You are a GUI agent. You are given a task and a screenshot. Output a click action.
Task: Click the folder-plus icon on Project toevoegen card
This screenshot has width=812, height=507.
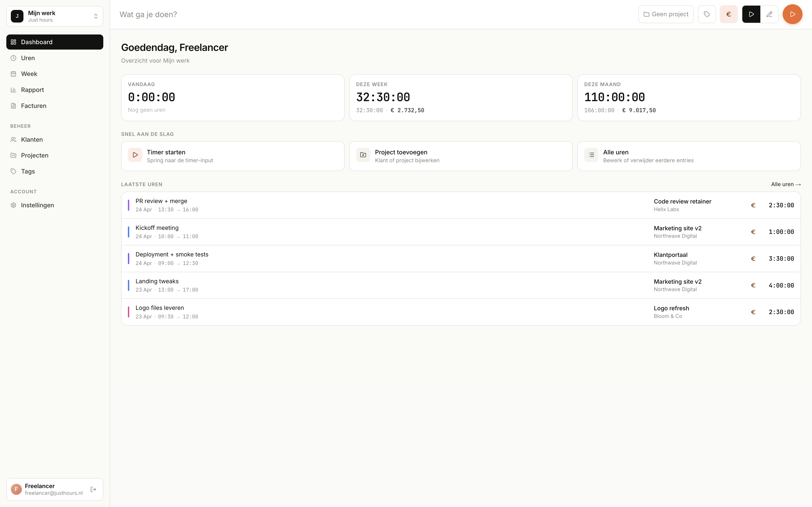(363, 155)
